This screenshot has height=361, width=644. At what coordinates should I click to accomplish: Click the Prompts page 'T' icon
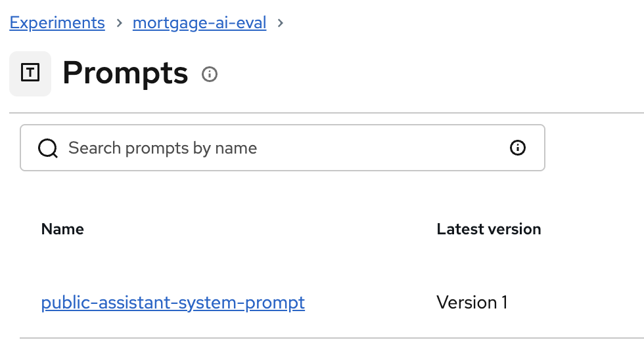tap(30, 73)
